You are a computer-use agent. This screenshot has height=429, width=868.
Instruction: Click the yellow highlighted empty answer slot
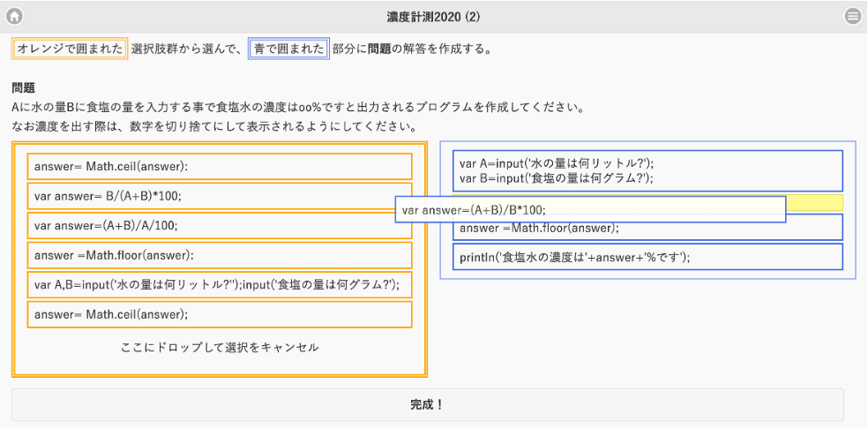[x=813, y=203]
